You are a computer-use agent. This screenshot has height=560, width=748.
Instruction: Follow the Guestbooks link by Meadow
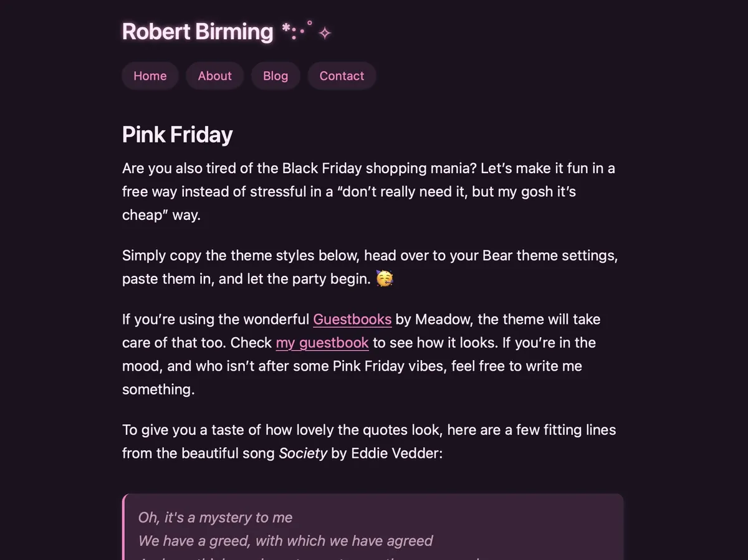tap(352, 319)
